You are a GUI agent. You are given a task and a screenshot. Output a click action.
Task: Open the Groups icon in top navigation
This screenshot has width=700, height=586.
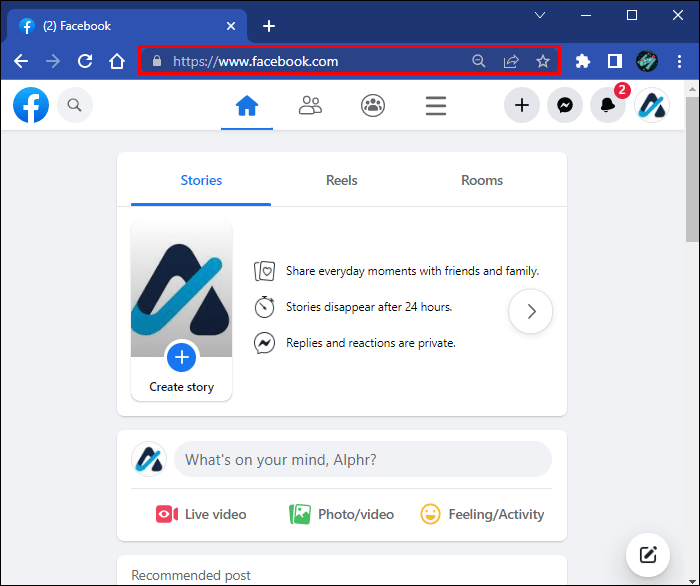pos(373,106)
